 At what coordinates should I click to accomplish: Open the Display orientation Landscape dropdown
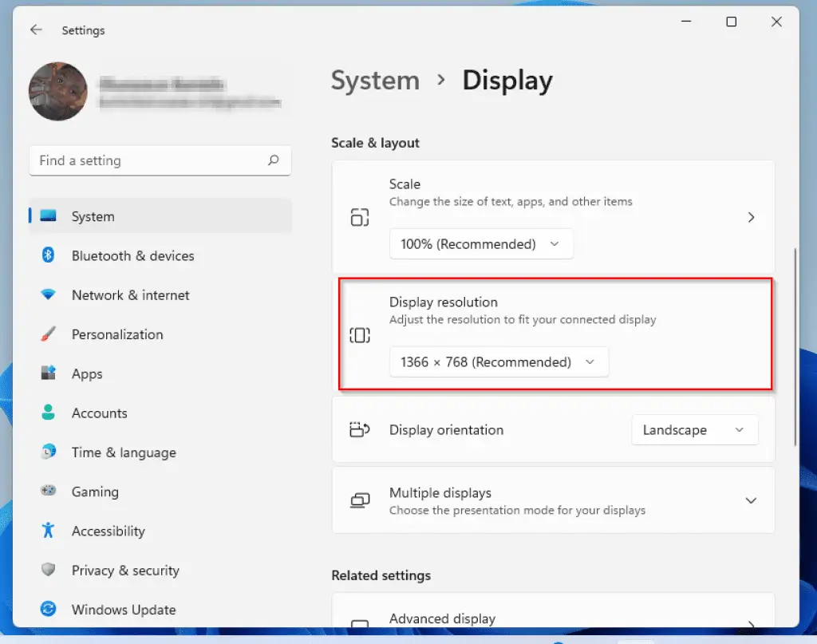[693, 429]
